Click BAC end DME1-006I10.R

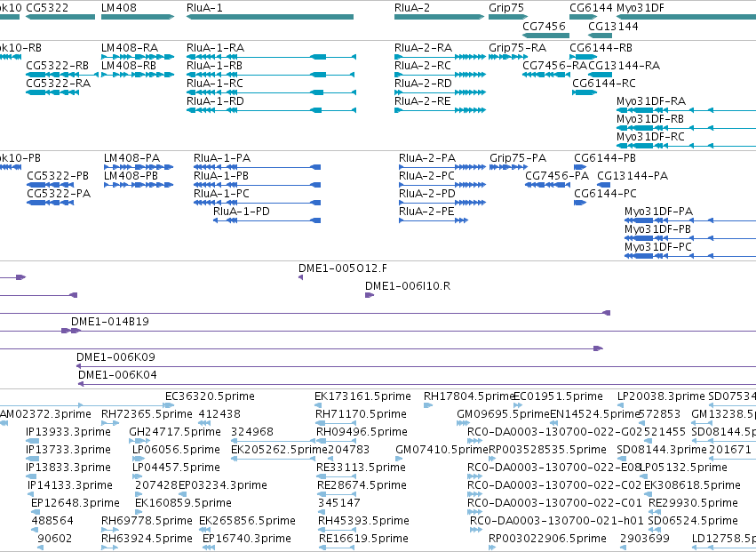pos(370,295)
